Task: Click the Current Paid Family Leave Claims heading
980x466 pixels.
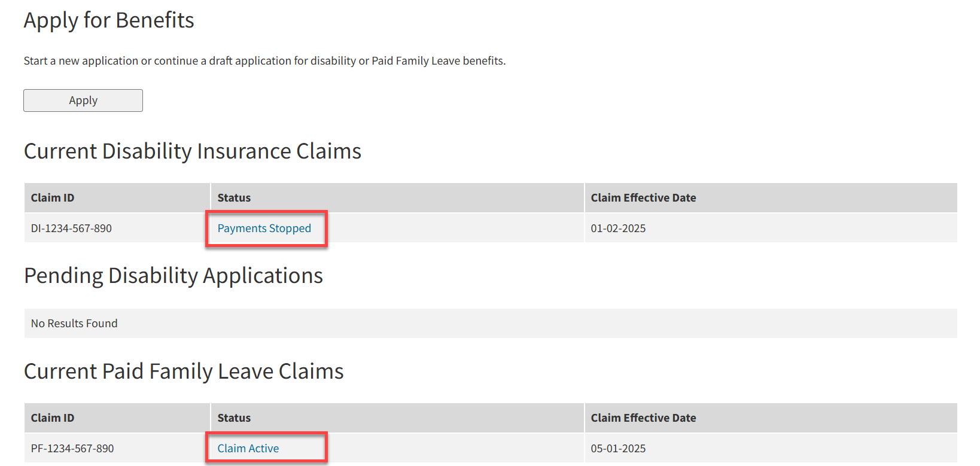Action: [184, 371]
